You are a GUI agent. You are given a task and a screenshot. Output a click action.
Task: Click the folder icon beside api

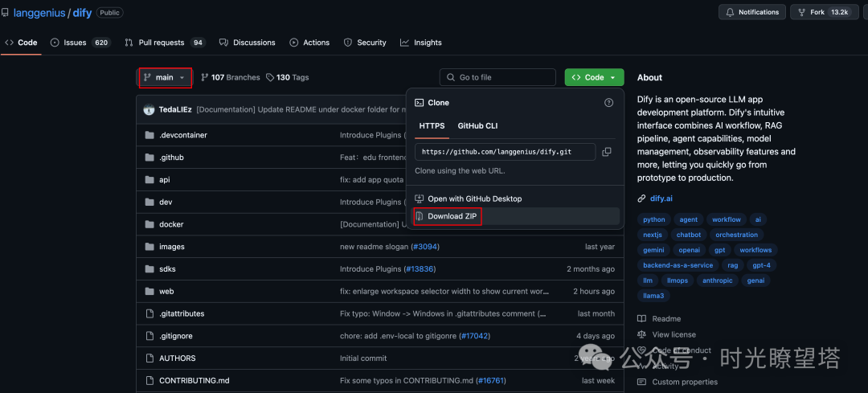point(149,180)
